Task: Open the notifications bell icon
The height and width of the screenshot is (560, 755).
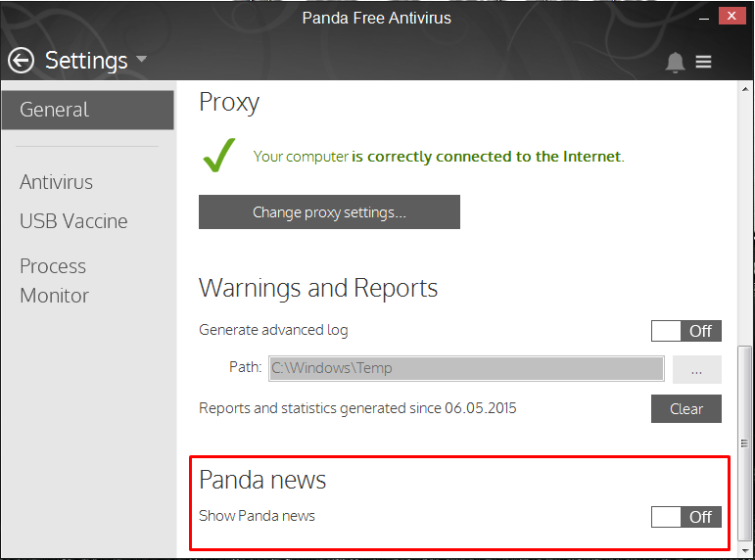Action: click(x=675, y=62)
